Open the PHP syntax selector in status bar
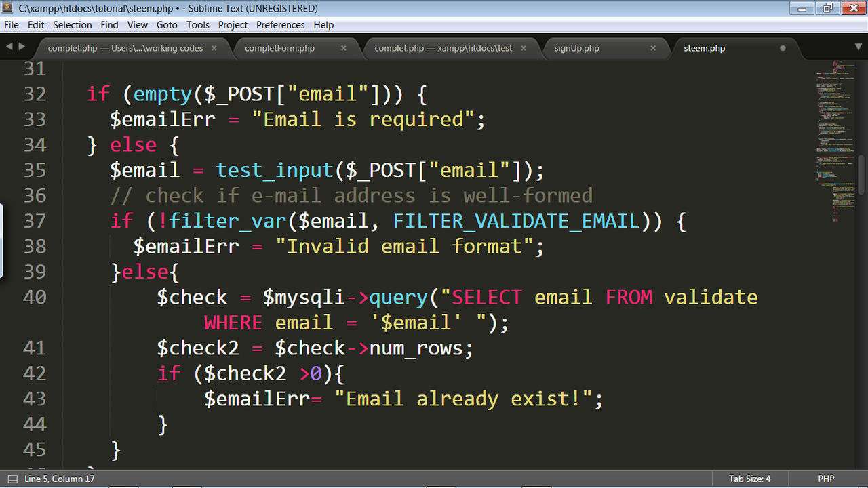868x488 pixels. point(826,479)
